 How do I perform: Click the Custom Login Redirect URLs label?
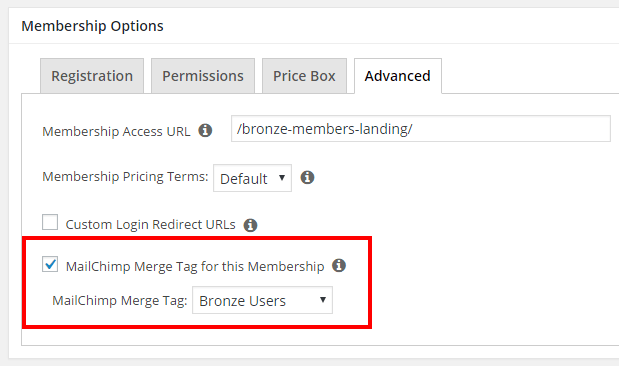(150, 225)
